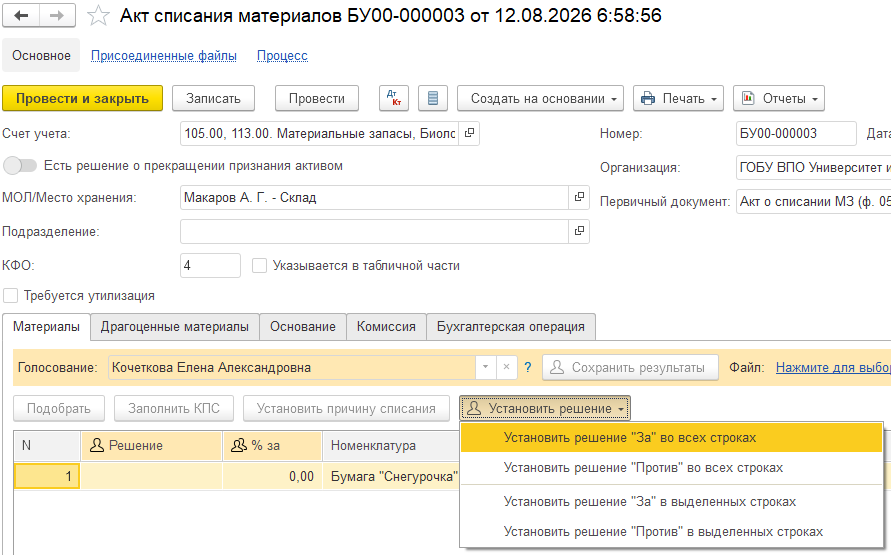The width and height of the screenshot is (891, 555).
Task: Expand the Создать на основании dropdown
Action: (x=540, y=98)
